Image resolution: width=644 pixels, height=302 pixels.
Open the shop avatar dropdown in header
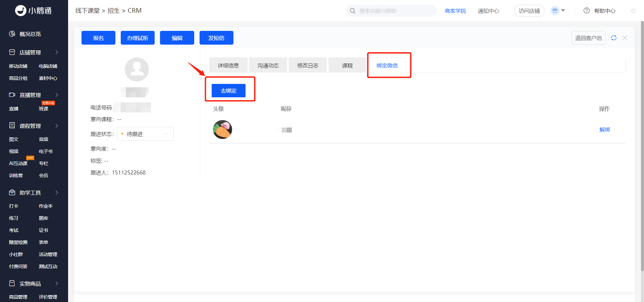tap(558, 11)
